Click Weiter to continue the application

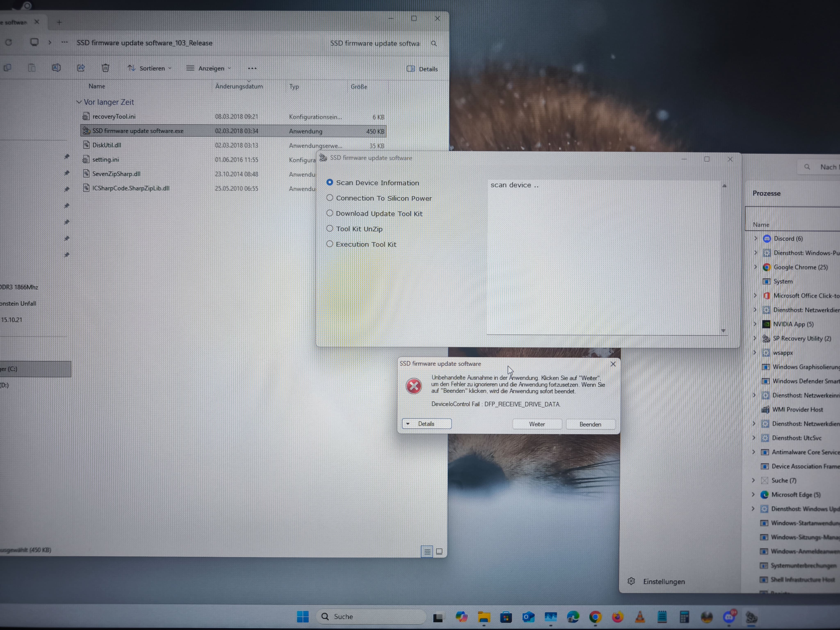tap(537, 424)
